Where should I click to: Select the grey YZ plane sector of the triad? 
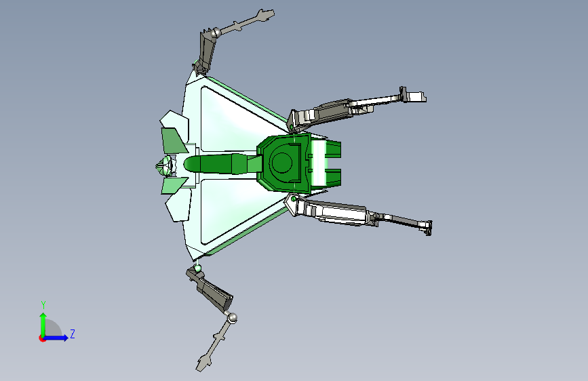tap(52, 329)
